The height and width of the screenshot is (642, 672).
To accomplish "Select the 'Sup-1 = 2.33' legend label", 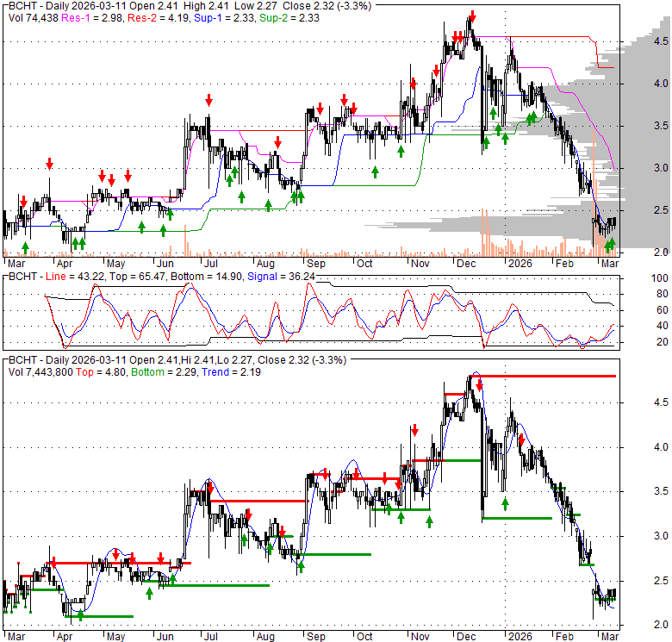I will click(x=224, y=18).
